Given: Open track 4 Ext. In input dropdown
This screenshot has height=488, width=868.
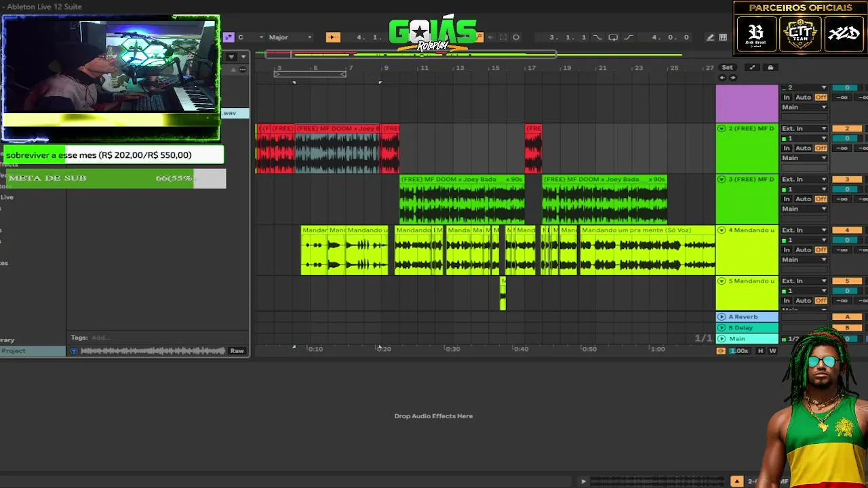Looking at the screenshot, I should tap(804, 230).
